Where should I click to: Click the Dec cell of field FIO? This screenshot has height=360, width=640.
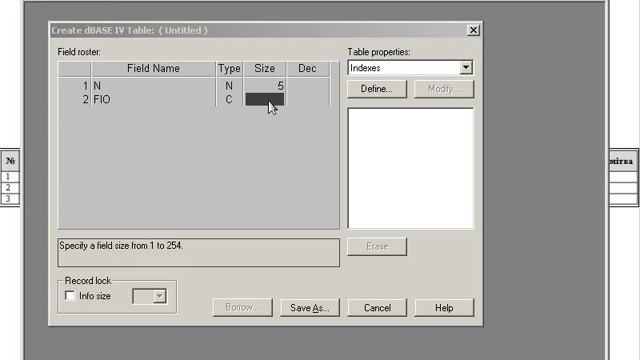pyautogui.click(x=307, y=99)
